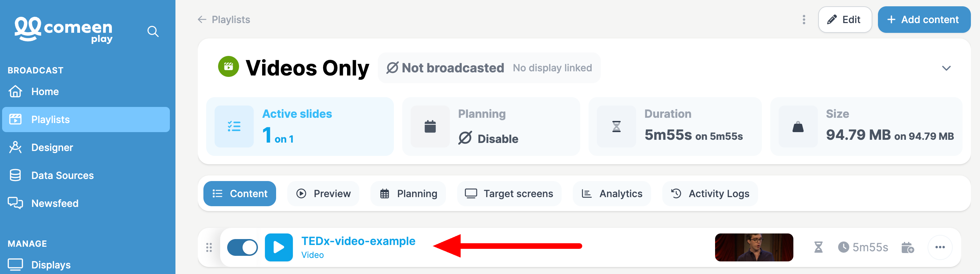Click the calendar-plus scheduling icon on video row
Screen dimensions: 980x274
tap(907, 247)
